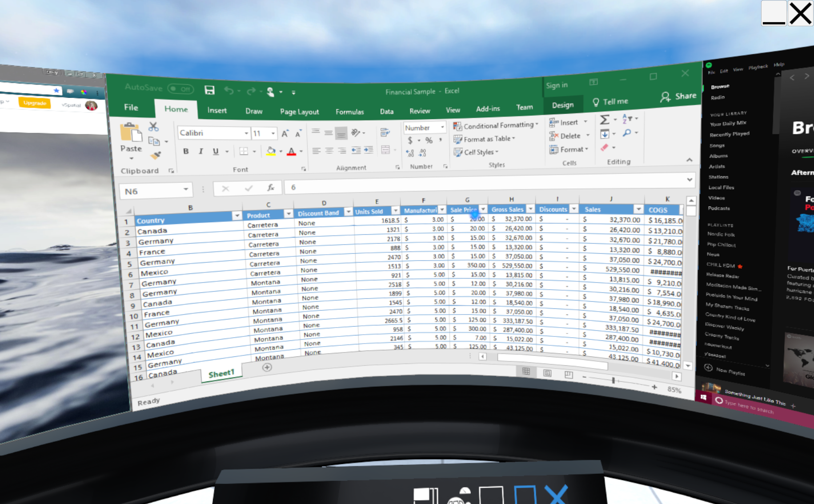
Task: Click the Redo arrow in Excel
Action: click(x=251, y=91)
